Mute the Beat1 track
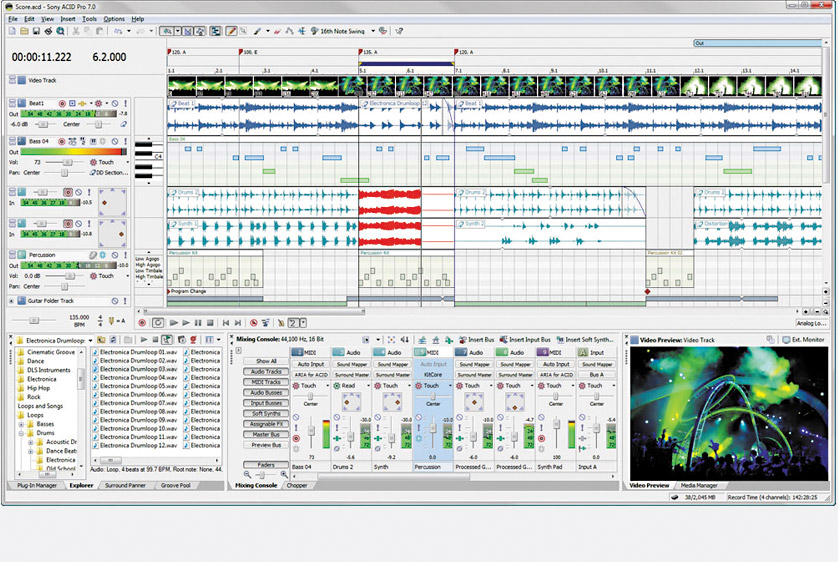 coord(114,103)
